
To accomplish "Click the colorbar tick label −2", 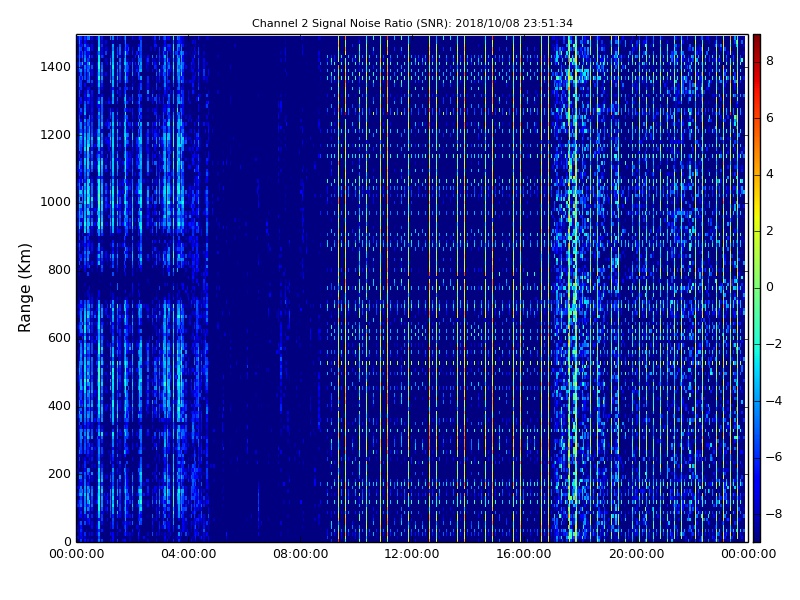I will click(773, 344).
